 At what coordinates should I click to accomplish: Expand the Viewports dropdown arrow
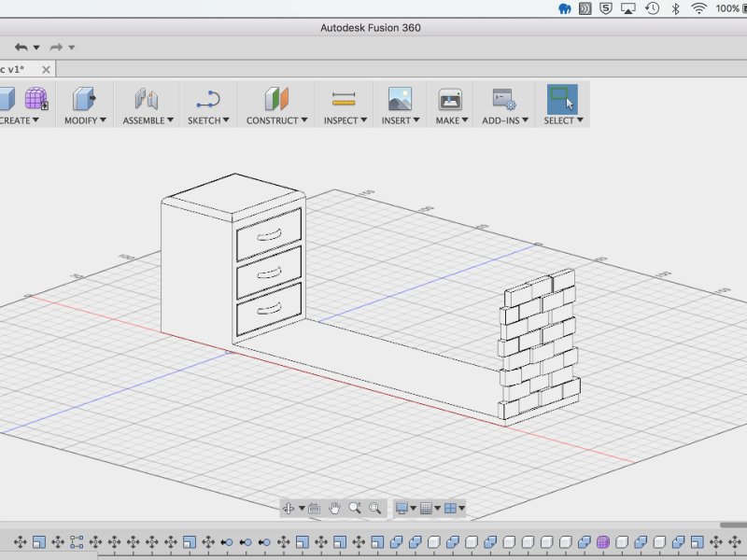(461, 508)
